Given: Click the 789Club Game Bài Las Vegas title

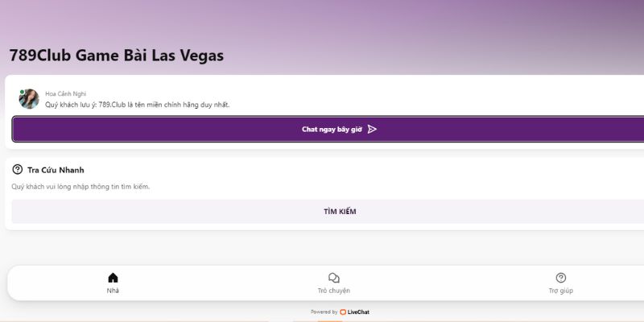Looking at the screenshot, I should (x=116, y=56).
